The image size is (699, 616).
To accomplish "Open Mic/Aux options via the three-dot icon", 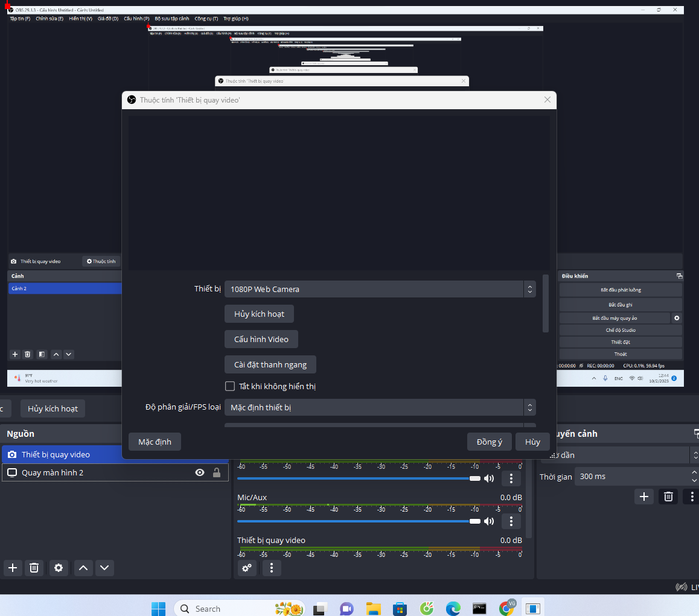I will coord(511,521).
